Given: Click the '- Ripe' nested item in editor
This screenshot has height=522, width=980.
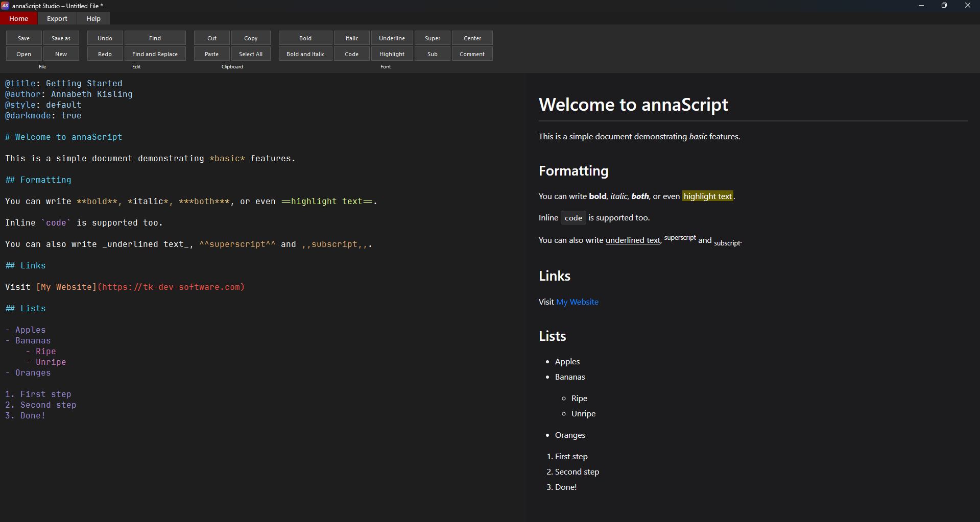Looking at the screenshot, I should [41, 352].
